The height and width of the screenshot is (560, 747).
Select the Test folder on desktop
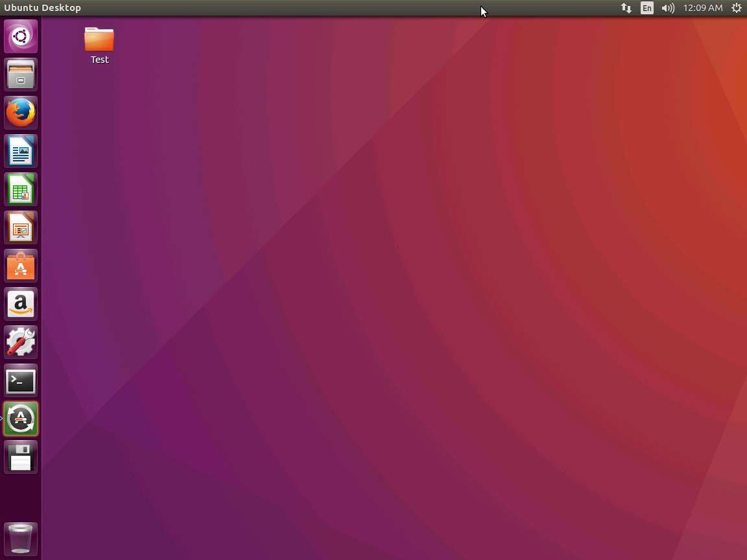point(99,39)
